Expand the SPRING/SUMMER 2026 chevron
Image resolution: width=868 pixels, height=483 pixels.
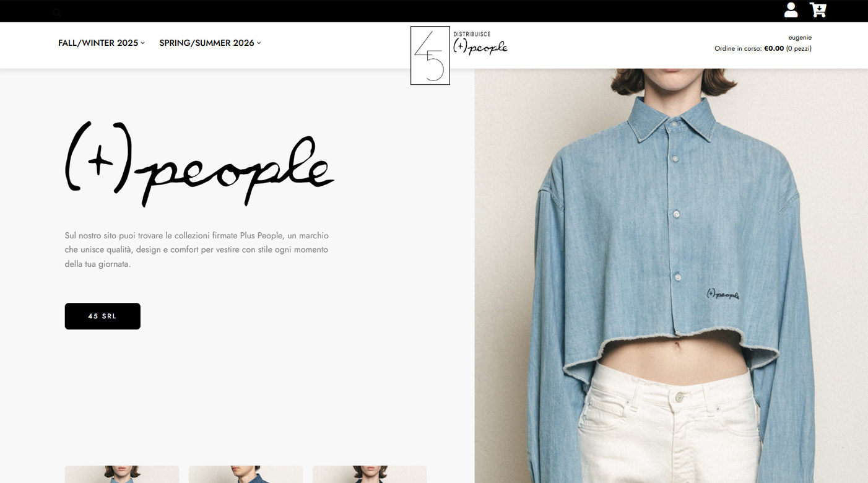point(259,43)
